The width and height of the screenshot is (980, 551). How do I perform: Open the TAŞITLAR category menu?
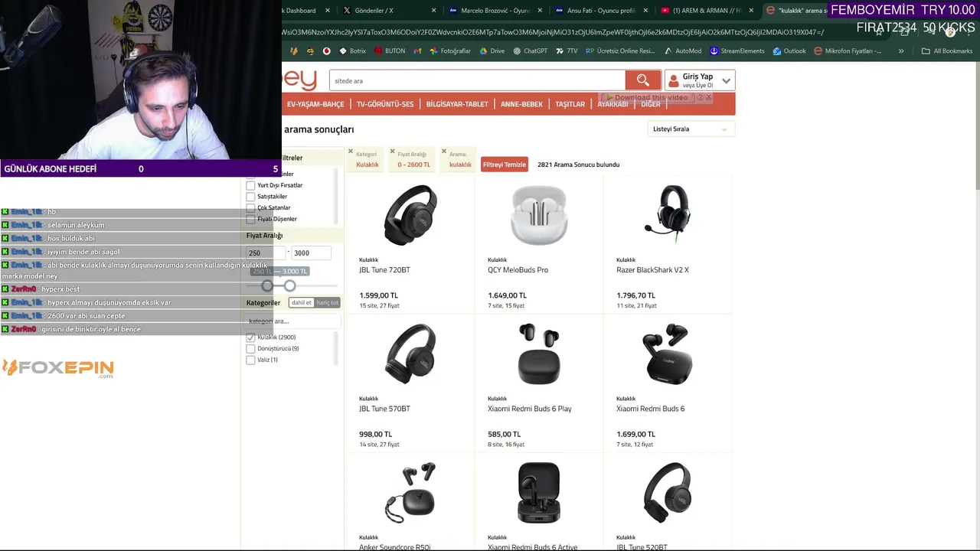click(x=570, y=104)
